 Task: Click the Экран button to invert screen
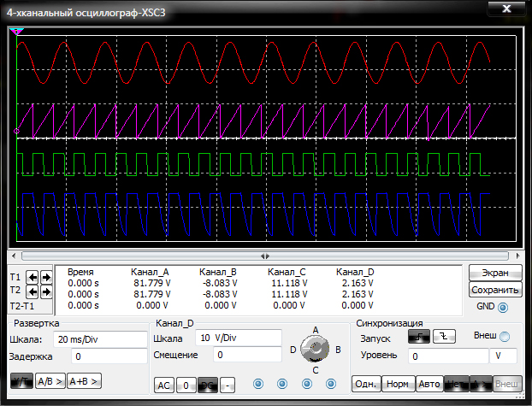pos(495,273)
